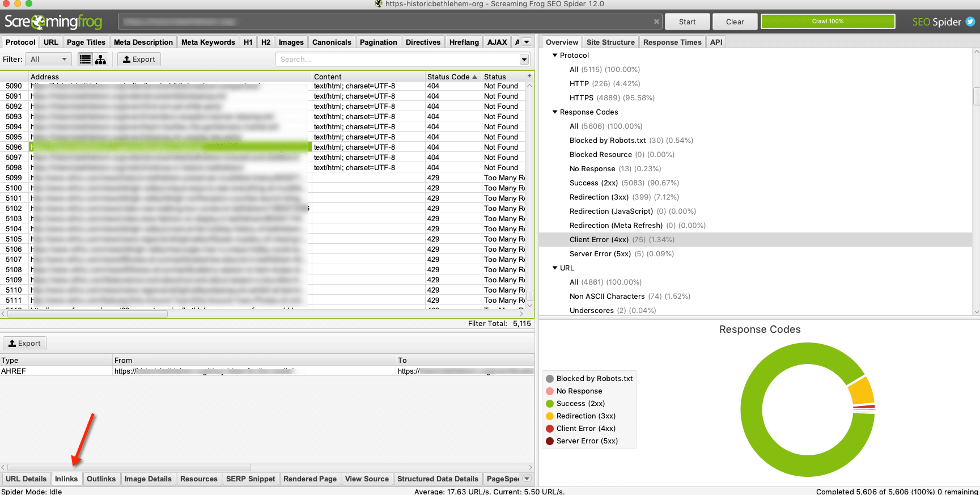Open the Inlinks bottom tab
This screenshot has height=495, width=980.
66,479
